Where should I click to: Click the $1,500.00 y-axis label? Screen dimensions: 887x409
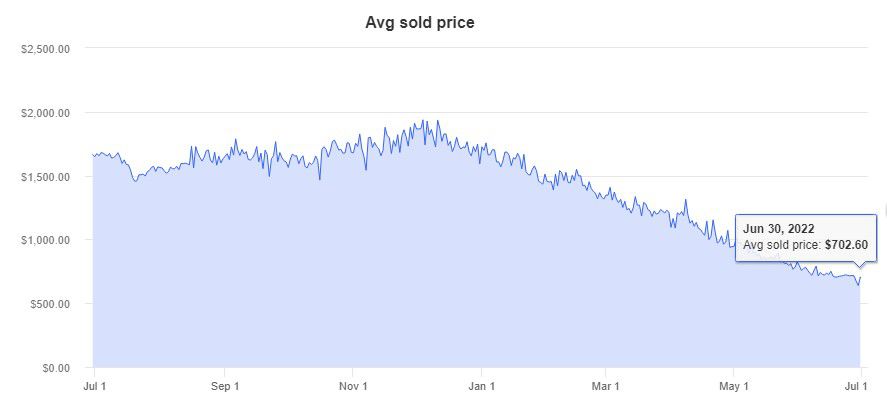pos(45,177)
